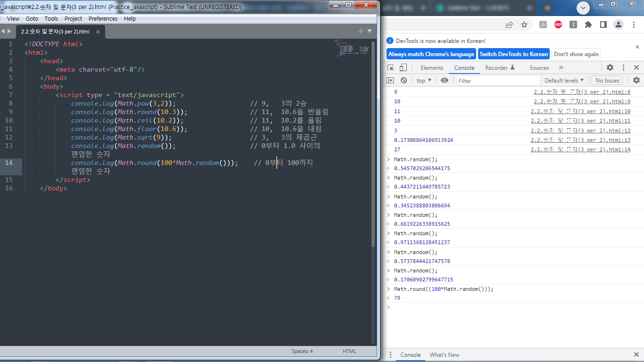Show console sidebar icon
Image resolution: width=644 pixels, height=362 pixels.
(x=390, y=81)
